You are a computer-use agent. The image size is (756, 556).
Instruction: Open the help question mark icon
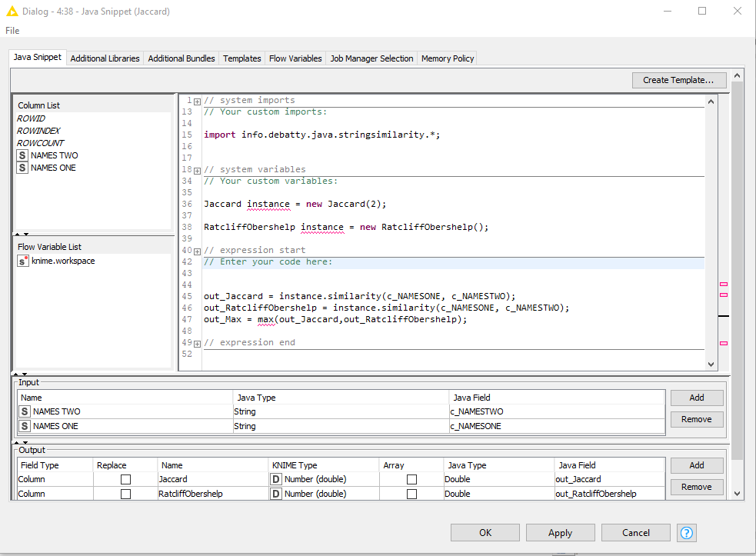[x=686, y=532]
